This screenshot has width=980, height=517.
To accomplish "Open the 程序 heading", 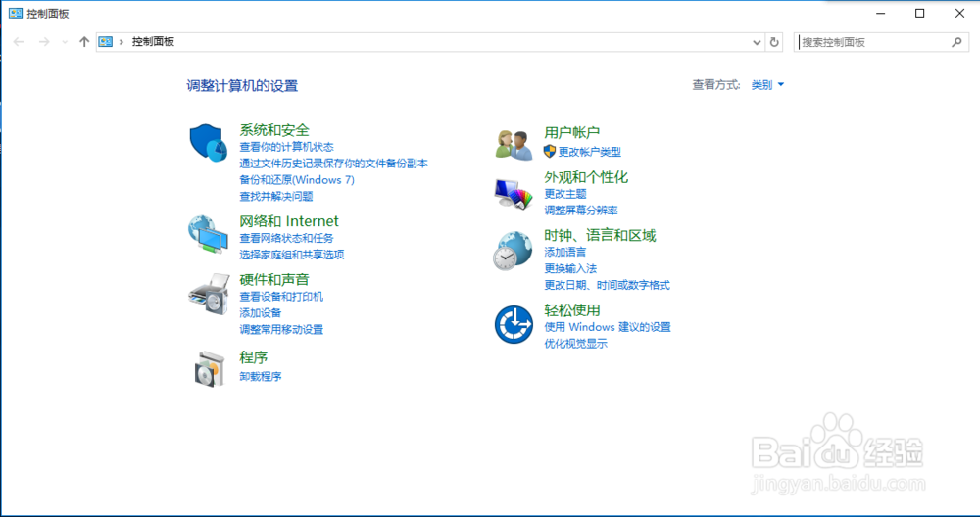I will [x=254, y=357].
